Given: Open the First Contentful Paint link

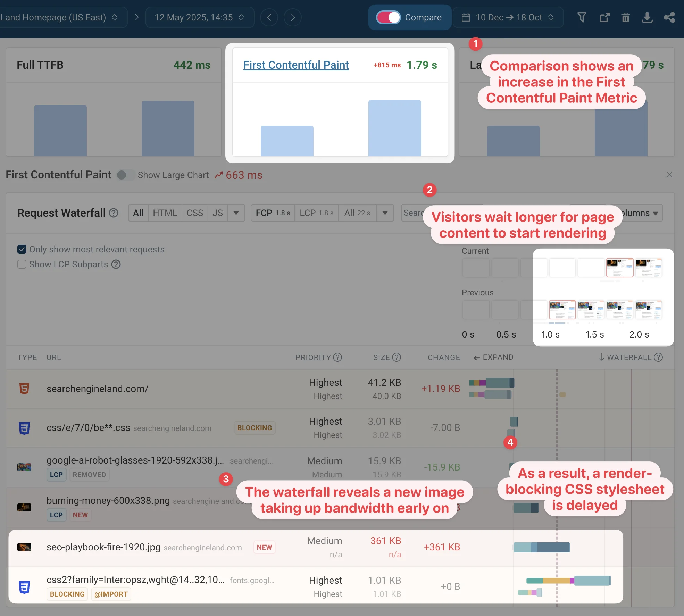Looking at the screenshot, I should click(x=296, y=65).
